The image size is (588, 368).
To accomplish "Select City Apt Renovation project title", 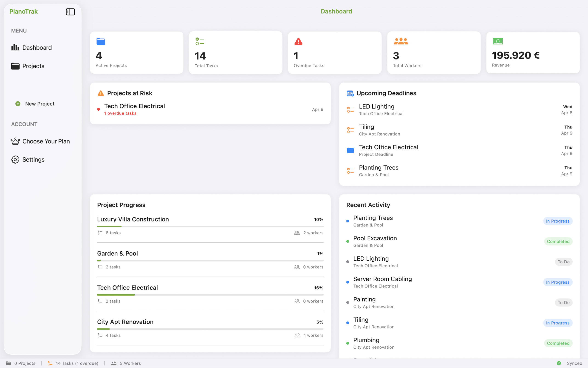I will [125, 322].
